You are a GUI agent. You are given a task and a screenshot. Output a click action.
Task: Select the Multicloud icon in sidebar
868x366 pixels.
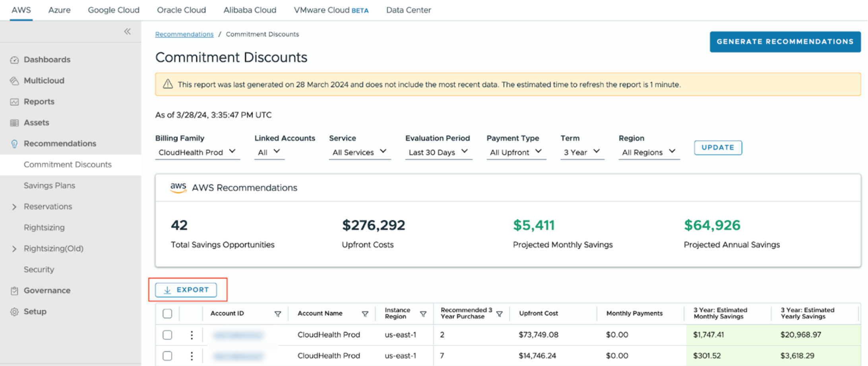[15, 81]
